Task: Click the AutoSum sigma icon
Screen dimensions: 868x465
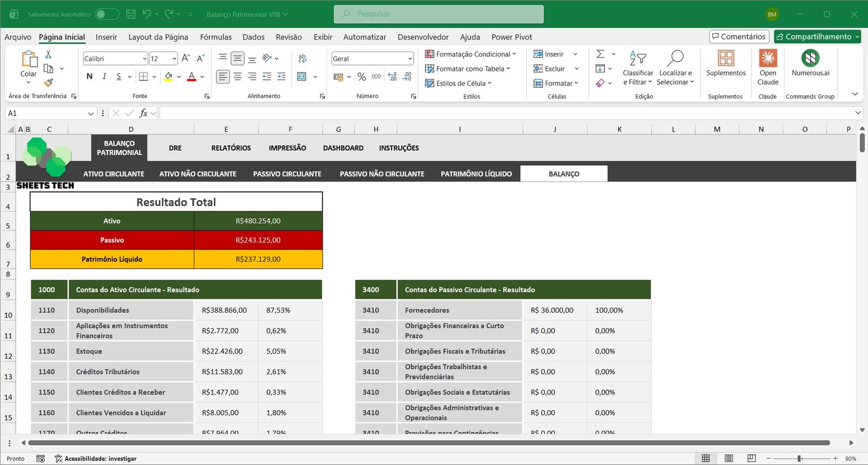Action: (x=600, y=54)
